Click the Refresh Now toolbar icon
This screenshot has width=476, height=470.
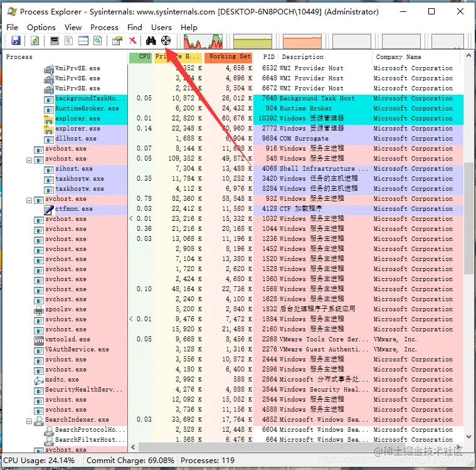tap(35, 41)
